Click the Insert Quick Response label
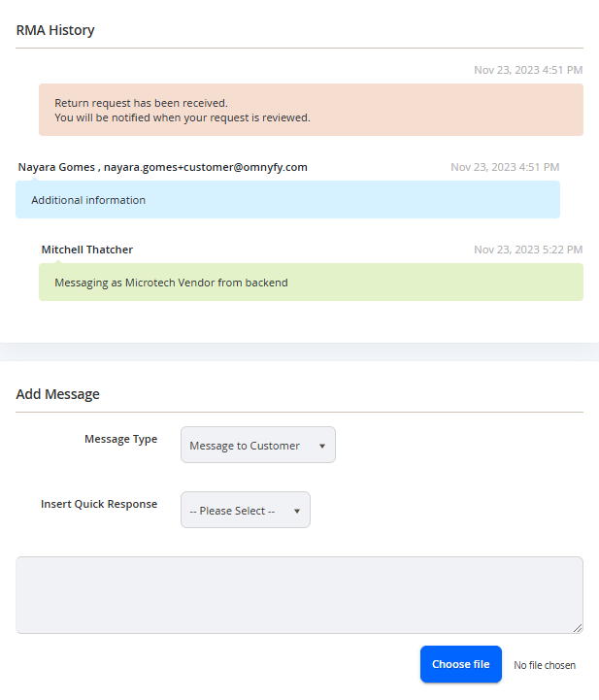This screenshot has height=700, width=599. point(99,504)
